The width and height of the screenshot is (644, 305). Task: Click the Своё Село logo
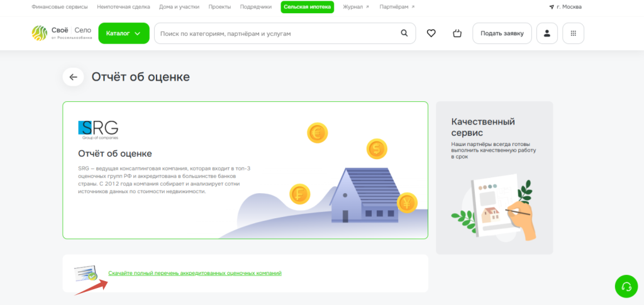[61, 33]
